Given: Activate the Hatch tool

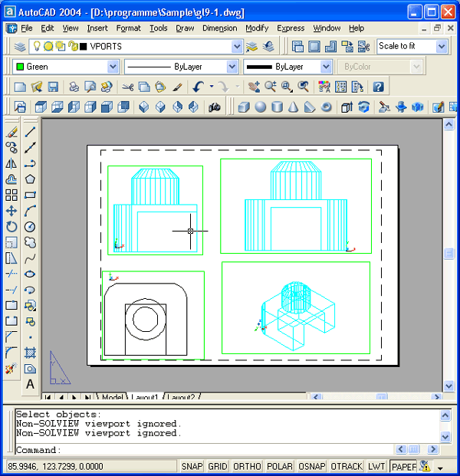Looking at the screenshot, I should click(30, 353).
